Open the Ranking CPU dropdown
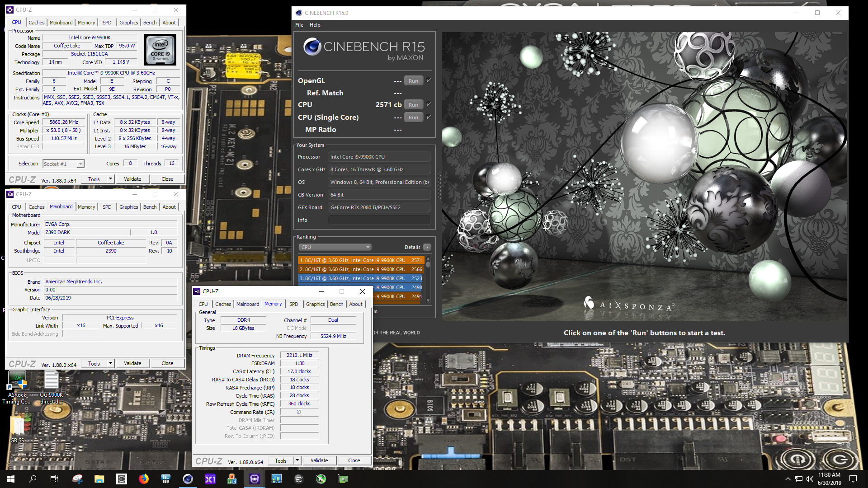The image size is (868, 488). 335,247
